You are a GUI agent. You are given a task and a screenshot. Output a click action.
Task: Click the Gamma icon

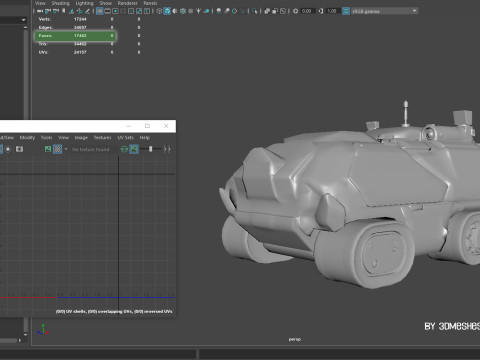point(321,11)
